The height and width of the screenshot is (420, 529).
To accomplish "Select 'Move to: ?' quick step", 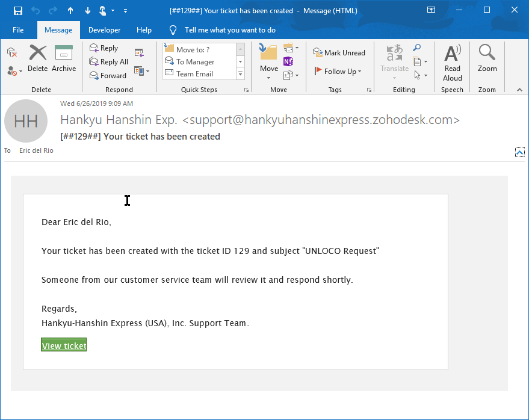I will click(199, 49).
